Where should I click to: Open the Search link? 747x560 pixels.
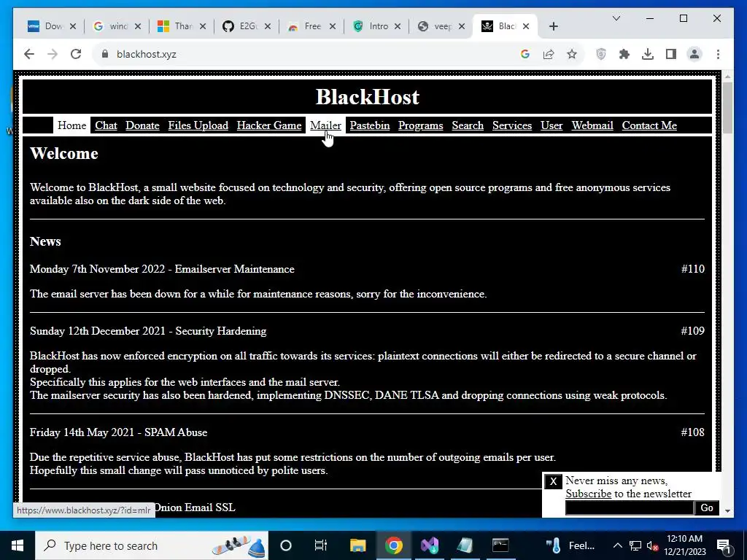point(468,125)
